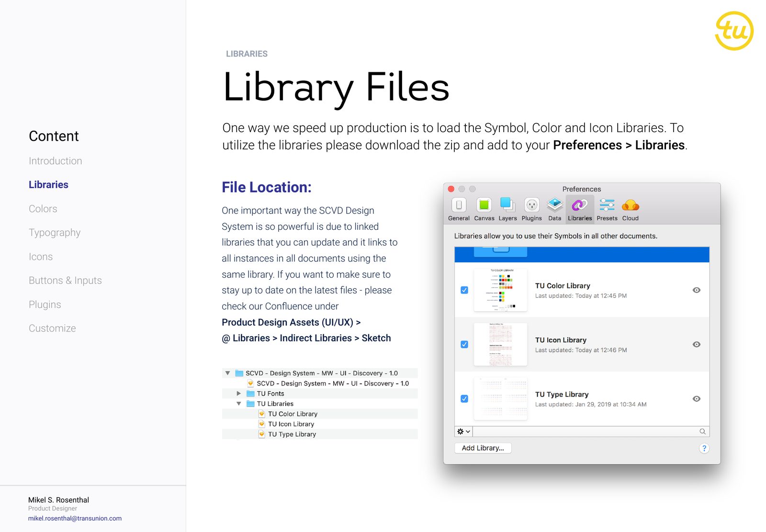
Task: Click the TU Color Library file icon in tree
Action: click(x=261, y=414)
